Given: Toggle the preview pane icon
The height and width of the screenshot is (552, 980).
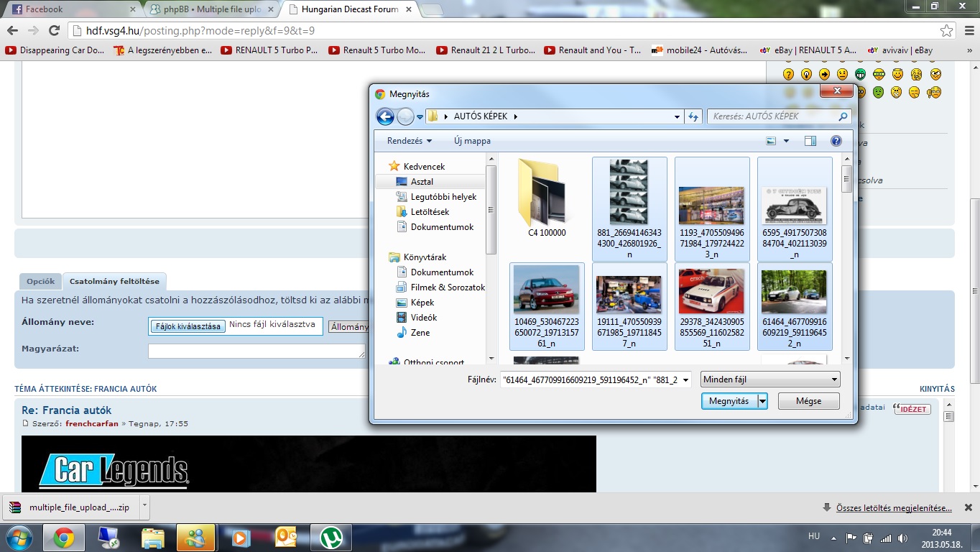Looking at the screenshot, I should 810,141.
